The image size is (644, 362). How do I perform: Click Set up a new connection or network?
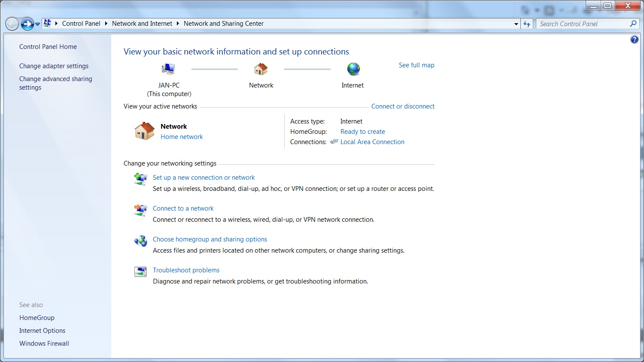coord(204,178)
